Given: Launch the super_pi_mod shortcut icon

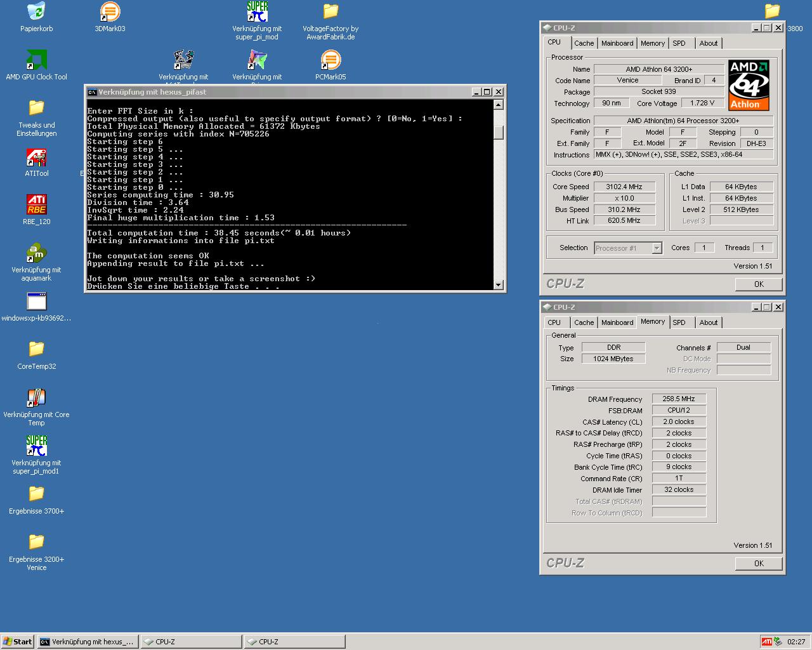Looking at the screenshot, I should point(257,11).
